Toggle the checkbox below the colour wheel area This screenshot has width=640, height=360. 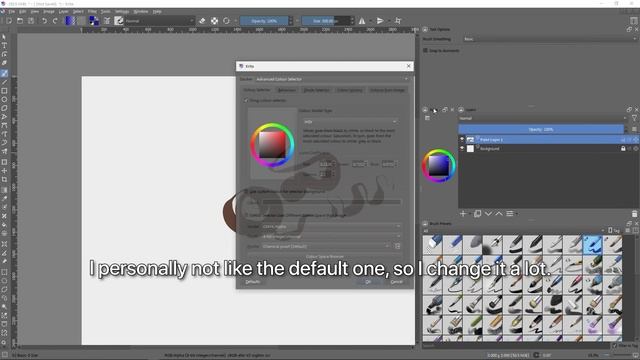246,191
